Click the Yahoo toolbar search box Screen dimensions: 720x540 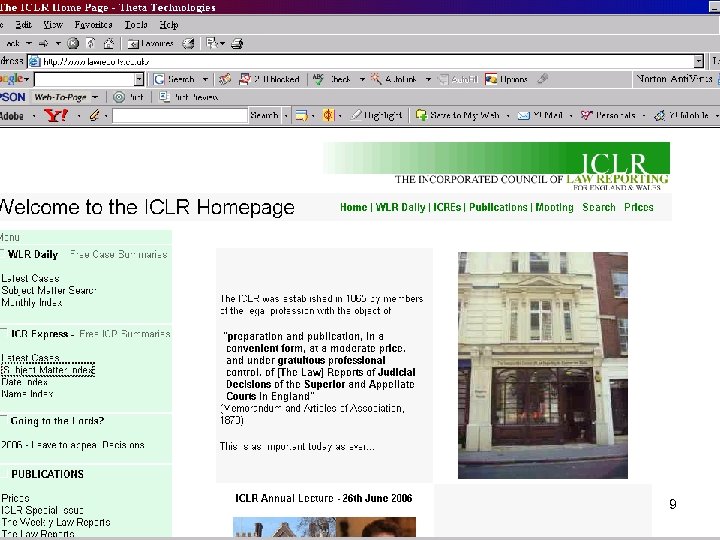click(x=180, y=115)
